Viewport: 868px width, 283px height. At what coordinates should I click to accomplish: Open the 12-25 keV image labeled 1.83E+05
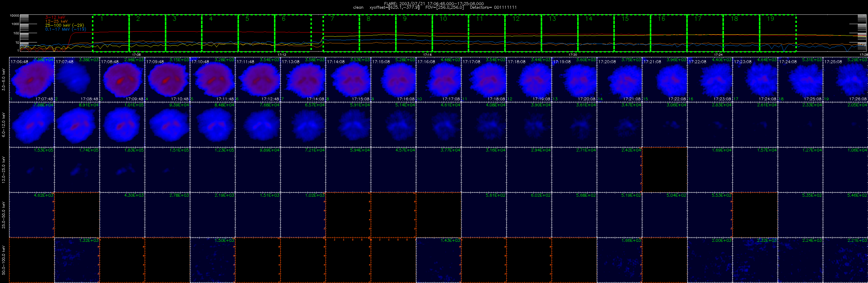point(122,169)
